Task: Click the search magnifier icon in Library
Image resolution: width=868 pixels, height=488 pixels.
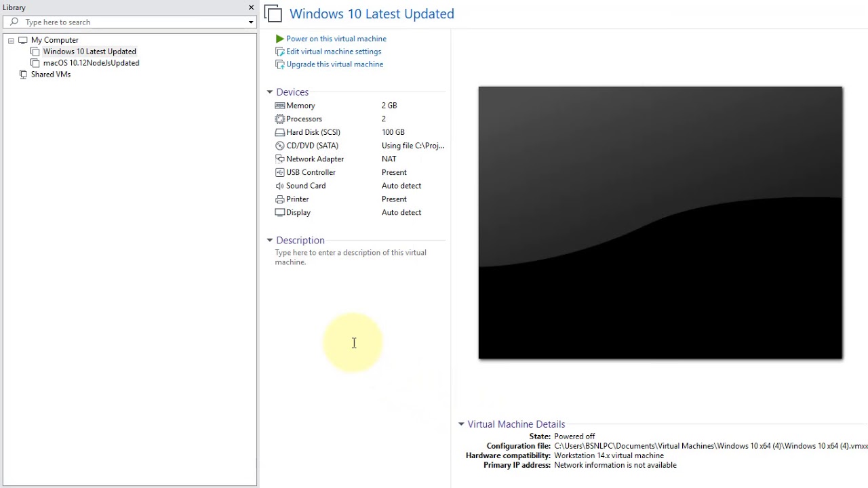Action: pyautogui.click(x=14, y=22)
